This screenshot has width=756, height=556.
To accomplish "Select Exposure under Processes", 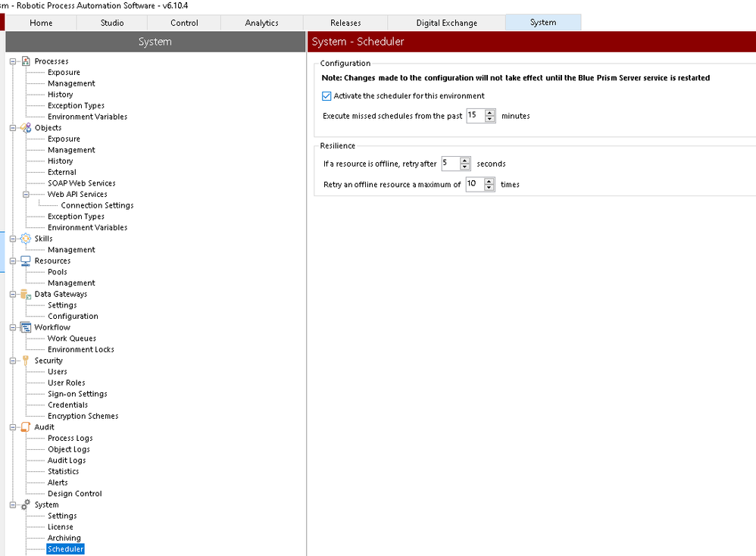I will [64, 72].
